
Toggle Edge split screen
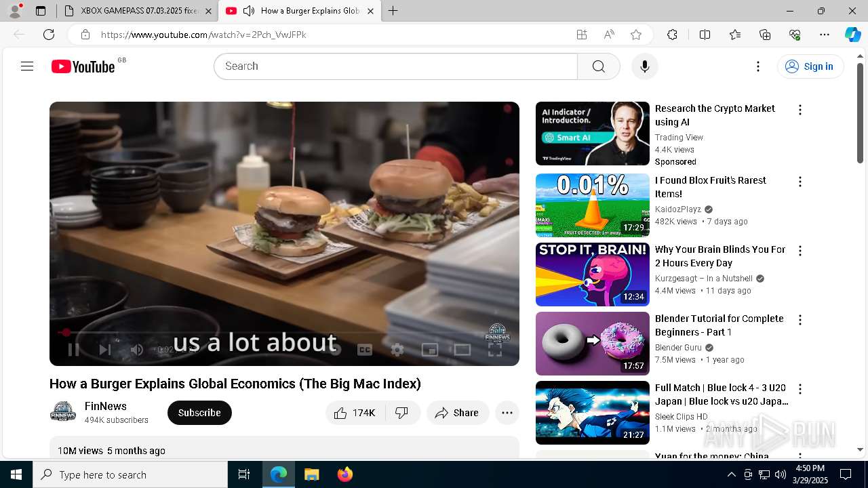tap(705, 35)
